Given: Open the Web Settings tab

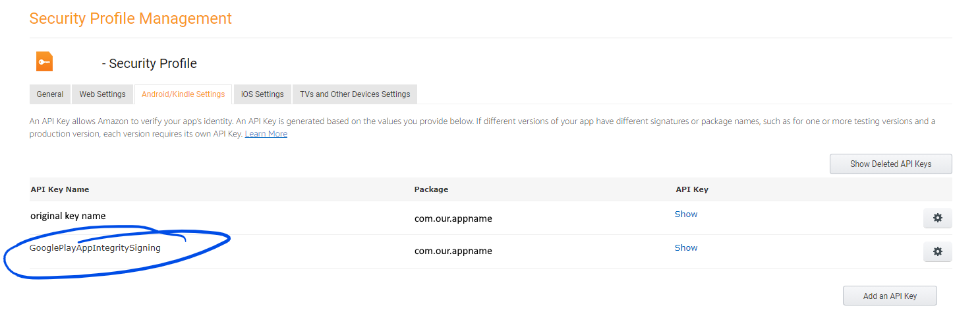Looking at the screenshot, I should click(x=102, y=94).
